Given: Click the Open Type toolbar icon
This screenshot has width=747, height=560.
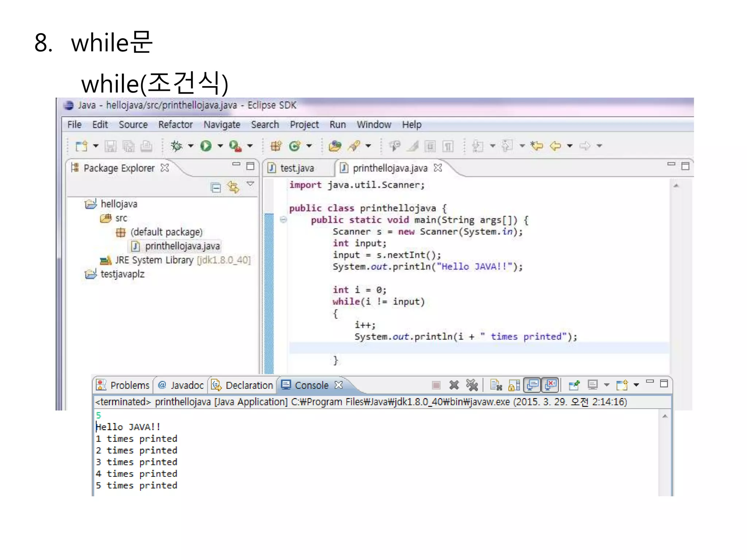Looking at the screenshot, I should click(x=335, y=146).
